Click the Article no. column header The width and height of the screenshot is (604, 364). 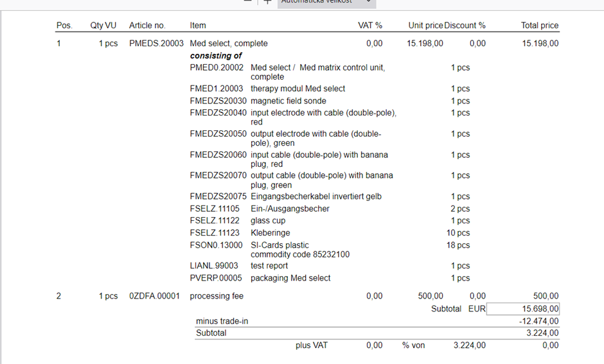tap(147, 26)
